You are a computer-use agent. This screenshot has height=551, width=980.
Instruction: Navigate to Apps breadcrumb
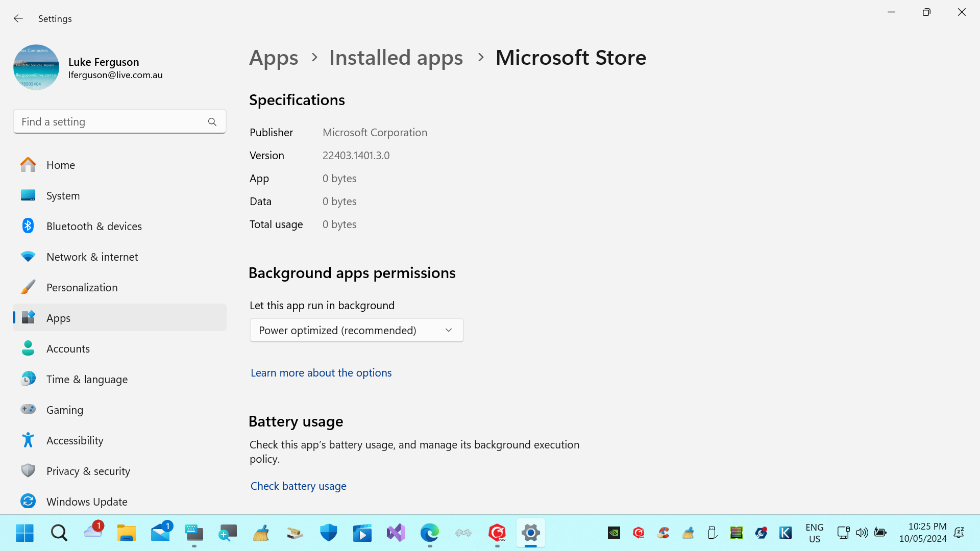point(274,58)
